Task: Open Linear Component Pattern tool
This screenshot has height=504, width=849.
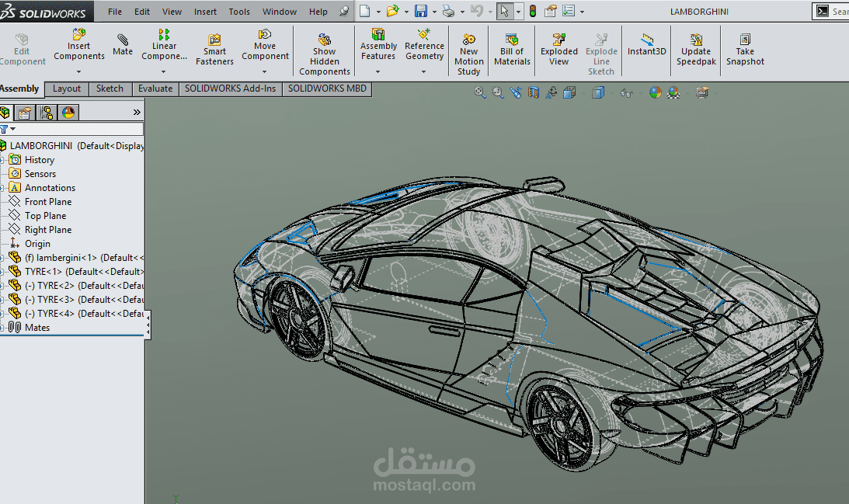Action: pyautogui.click(x=164, y=46)
